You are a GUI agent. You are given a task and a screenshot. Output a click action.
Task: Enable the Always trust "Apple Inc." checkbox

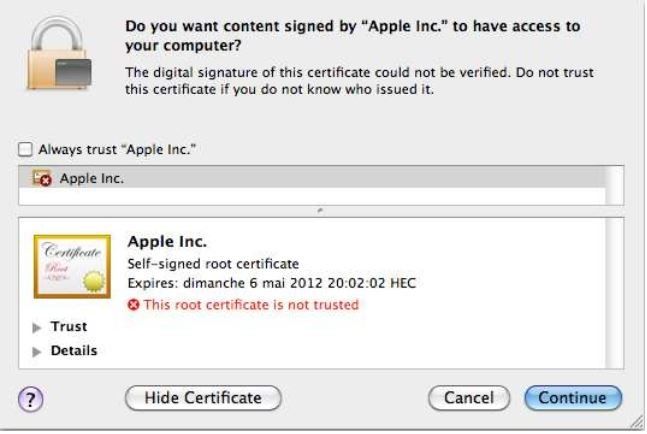coord(25,151)
